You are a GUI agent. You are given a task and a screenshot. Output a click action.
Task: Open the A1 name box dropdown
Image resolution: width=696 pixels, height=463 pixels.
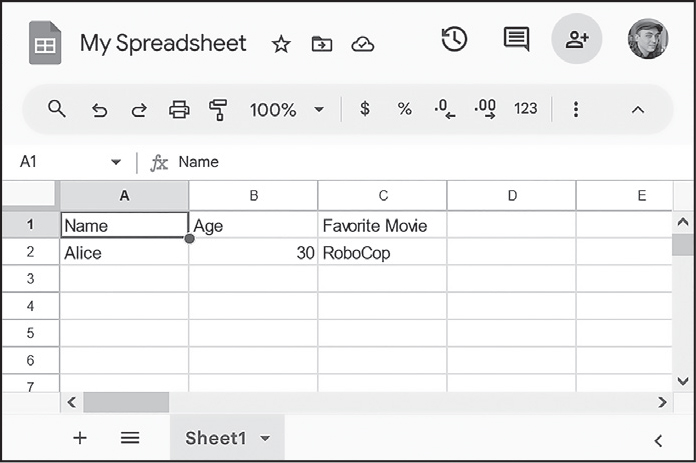[116, 162]
